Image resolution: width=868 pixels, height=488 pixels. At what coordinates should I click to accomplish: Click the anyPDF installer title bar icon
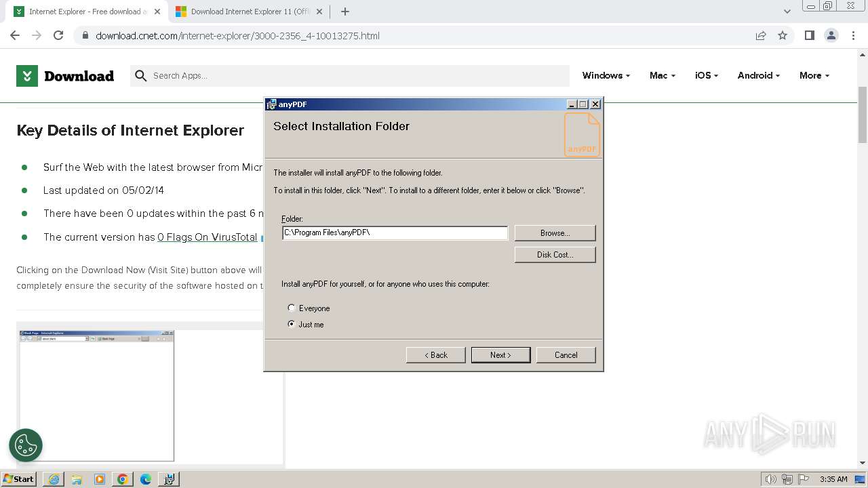[x=272, y=104]
